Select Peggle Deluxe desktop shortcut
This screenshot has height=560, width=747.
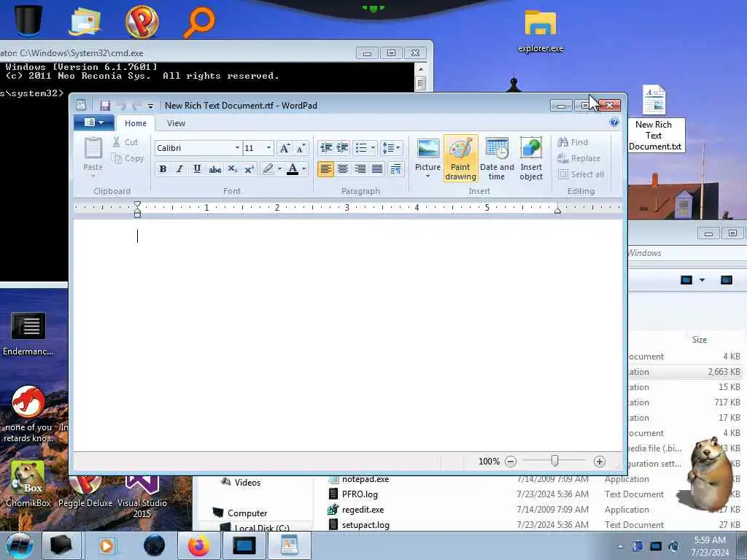(85, 491)
